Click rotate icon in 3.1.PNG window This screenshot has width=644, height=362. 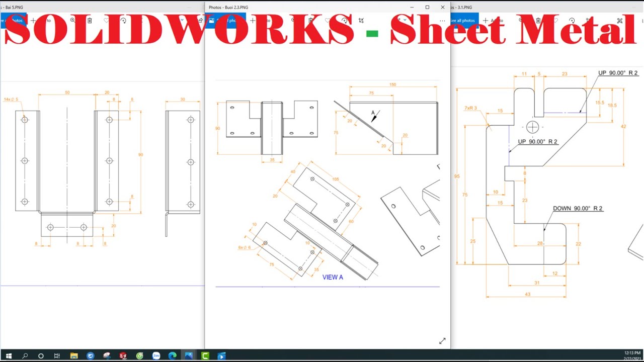click(572, 21)
